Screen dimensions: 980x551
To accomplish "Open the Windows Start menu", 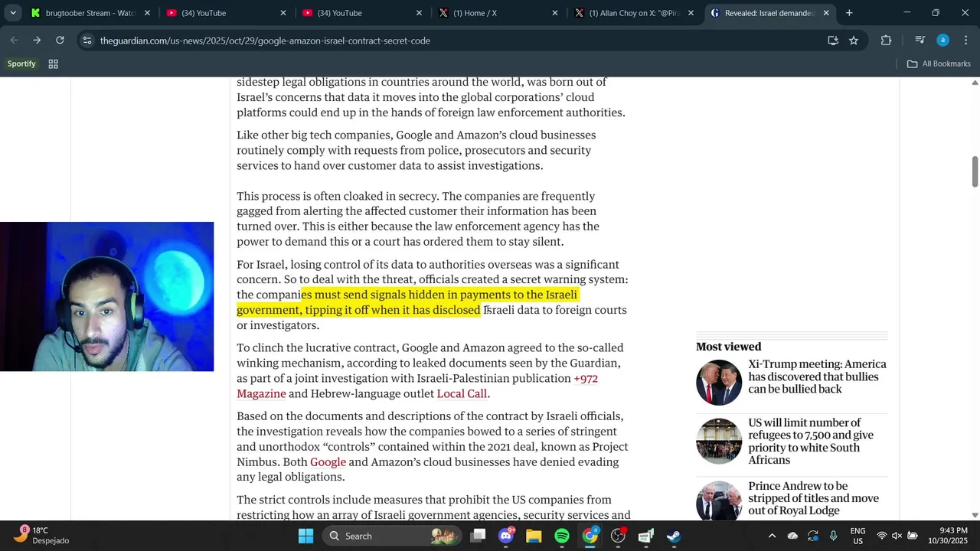I will (305, 536).
